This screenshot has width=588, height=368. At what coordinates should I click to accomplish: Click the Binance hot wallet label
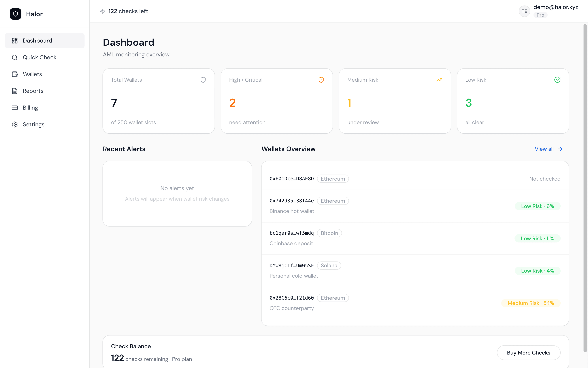[292, 211]
